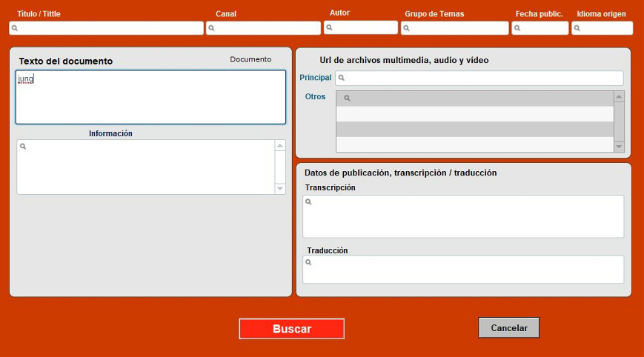Click the magnifier icon in Transcripción box
The height and width of the screenshot is (357, 644).
(308, 201)
